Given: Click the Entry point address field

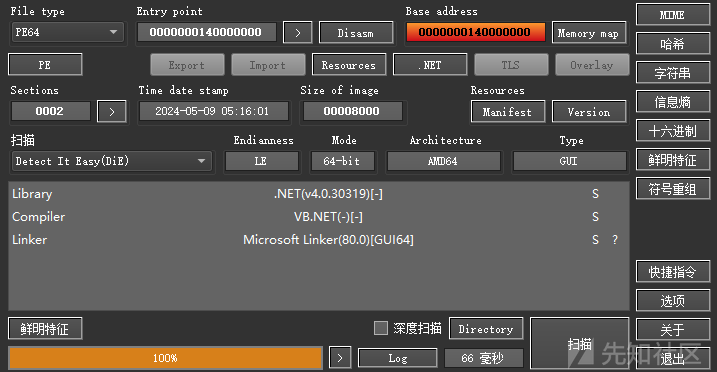Looking at the screenshot, I should pyautogui.click(x=207, y=32).
